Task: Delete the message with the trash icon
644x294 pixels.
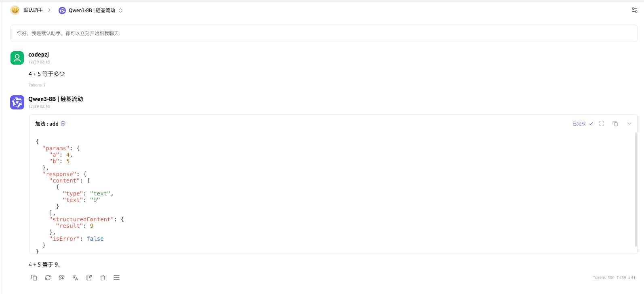Action: 103,277
